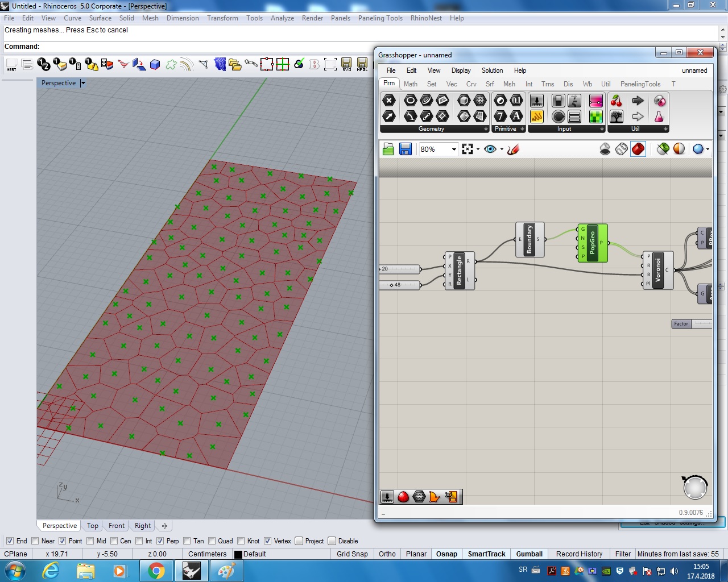Click the number slider showing value 20
Screen dimensions: 728x582
[399, 269]
